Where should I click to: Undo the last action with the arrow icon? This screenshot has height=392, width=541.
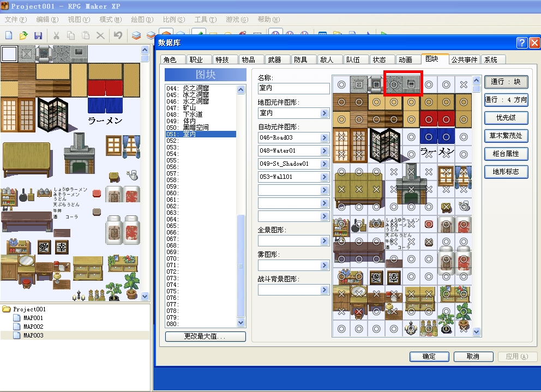(x=118, y=35)
